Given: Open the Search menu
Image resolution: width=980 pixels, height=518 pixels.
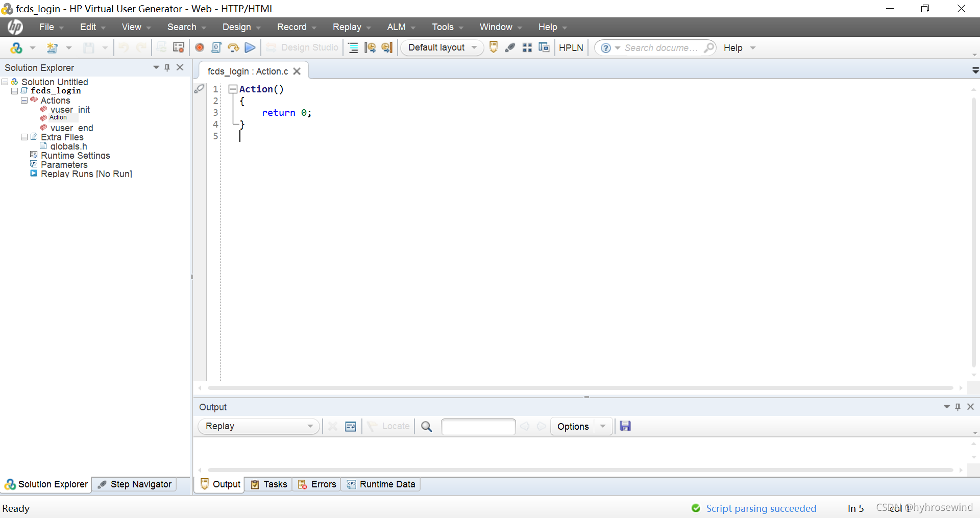Looking at the screenshot, I should 186,27.
